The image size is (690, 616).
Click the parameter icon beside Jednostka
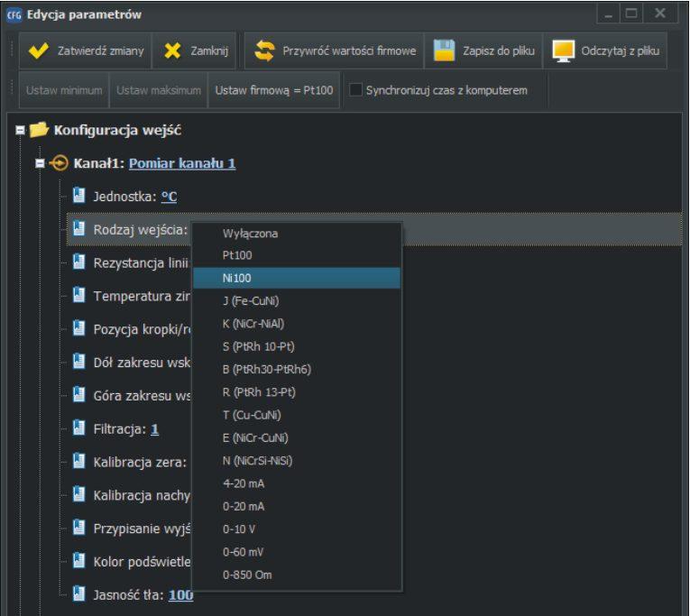[78, 195]
